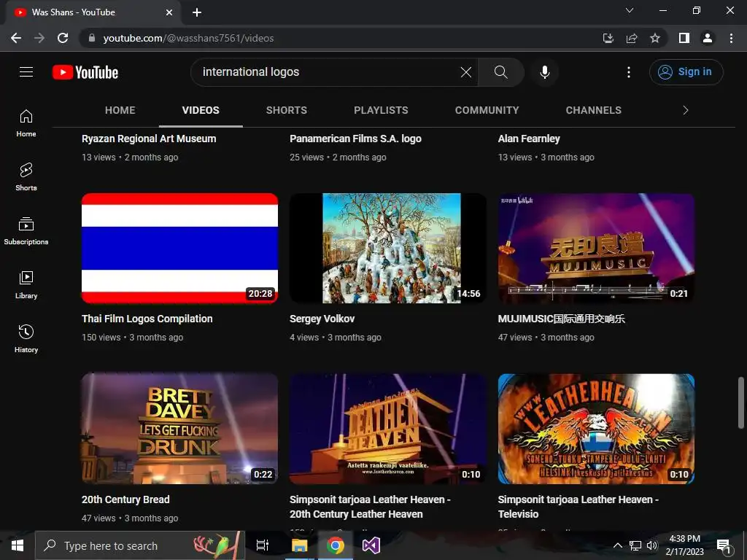747x560 pixels.
Task: Open the MUJIMUSIC video title
Action: pyautogui.click(x=561, y=319)
